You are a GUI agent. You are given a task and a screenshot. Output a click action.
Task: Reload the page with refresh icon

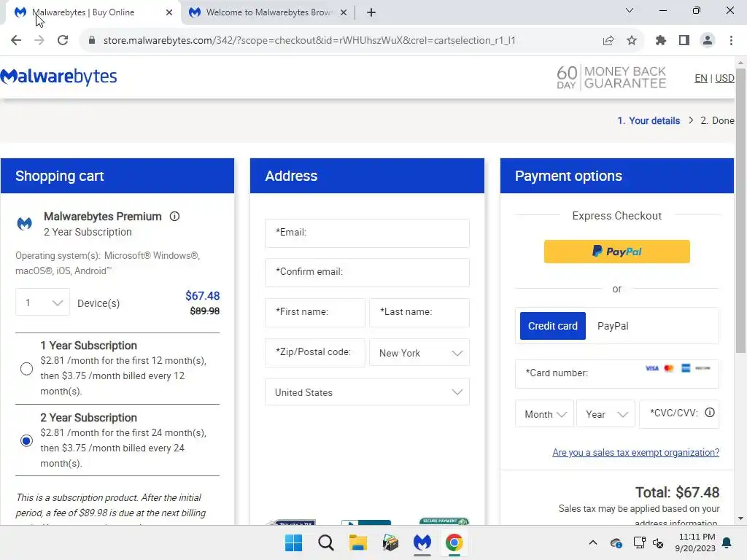[63, 41]
